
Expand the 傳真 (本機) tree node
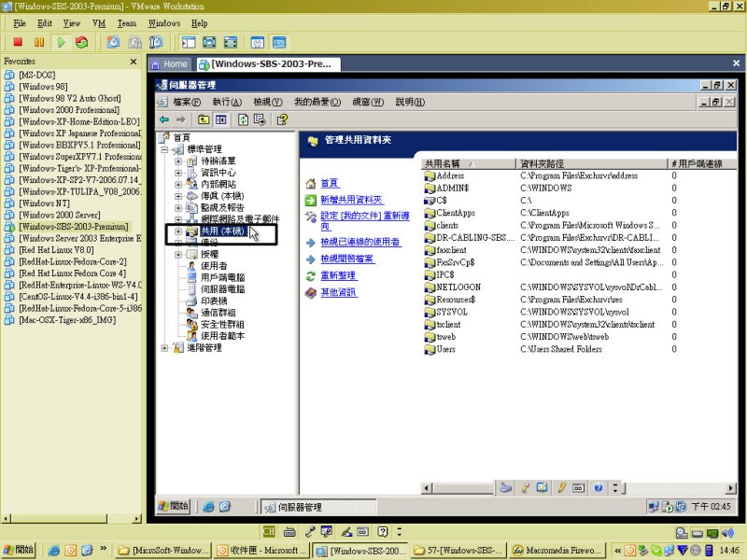point(178,196)
